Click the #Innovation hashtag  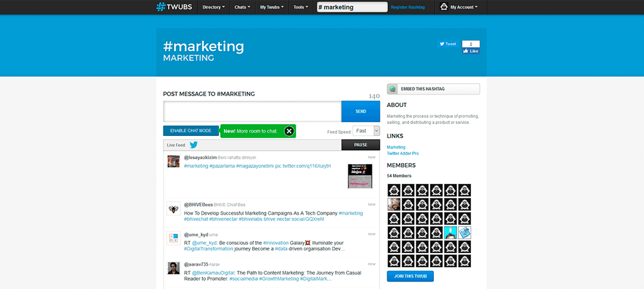pyautogui.click(x=275, y=243)
